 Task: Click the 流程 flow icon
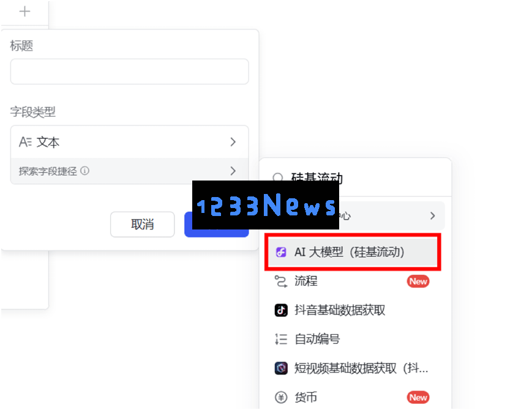point(280,281)
